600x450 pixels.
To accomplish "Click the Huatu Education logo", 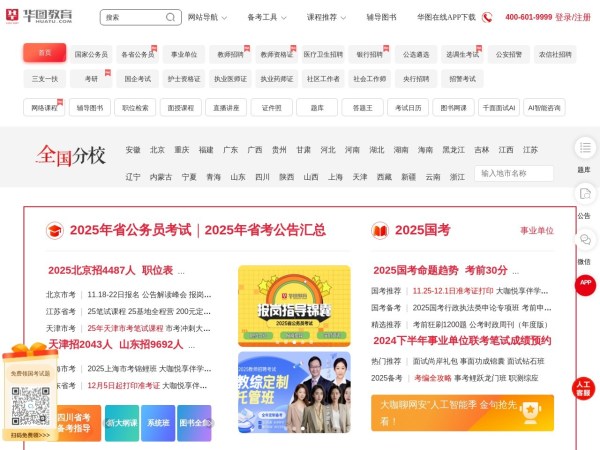I will pos(50,17).
